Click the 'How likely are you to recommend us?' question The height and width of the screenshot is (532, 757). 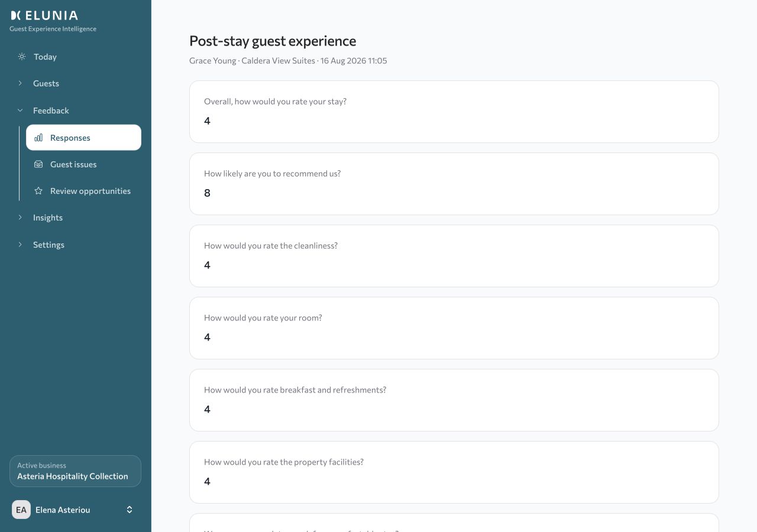click(x=272, y=173)
